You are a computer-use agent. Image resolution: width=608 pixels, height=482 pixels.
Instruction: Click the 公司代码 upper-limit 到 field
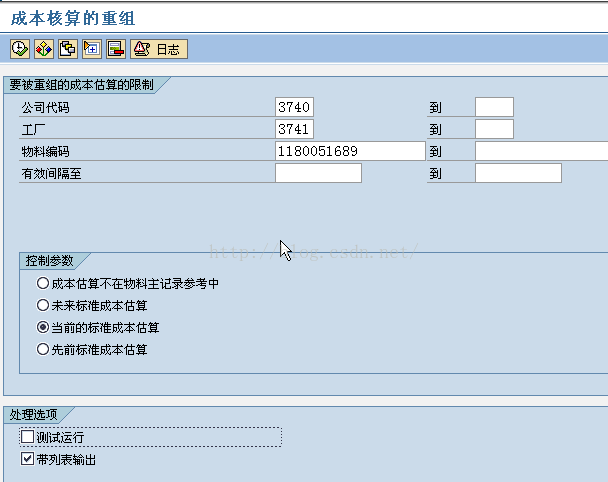click(x=494, y=107)
